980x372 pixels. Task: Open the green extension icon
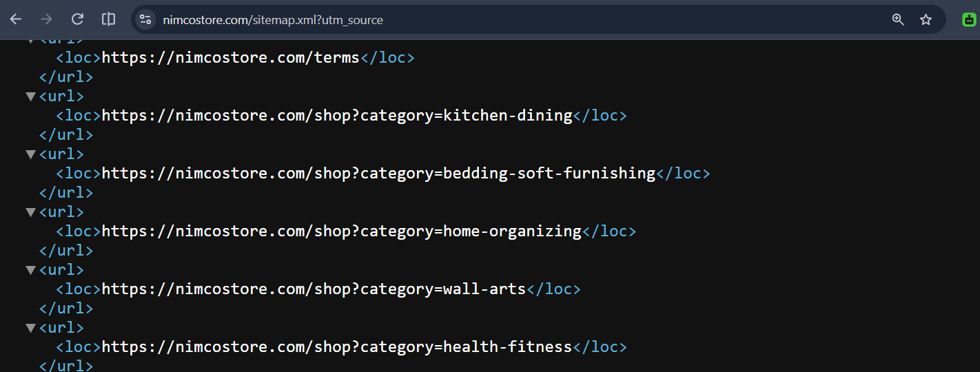click(x=970, y=20)
